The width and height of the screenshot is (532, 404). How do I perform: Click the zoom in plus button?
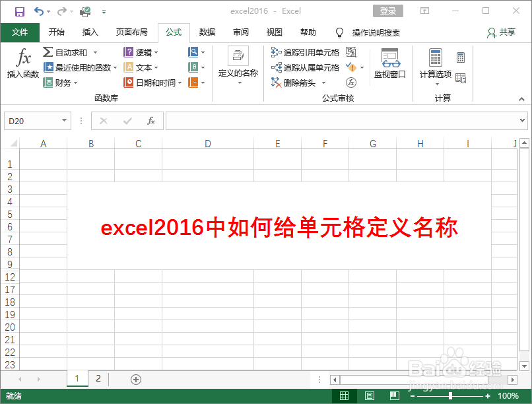click(488, 396)
